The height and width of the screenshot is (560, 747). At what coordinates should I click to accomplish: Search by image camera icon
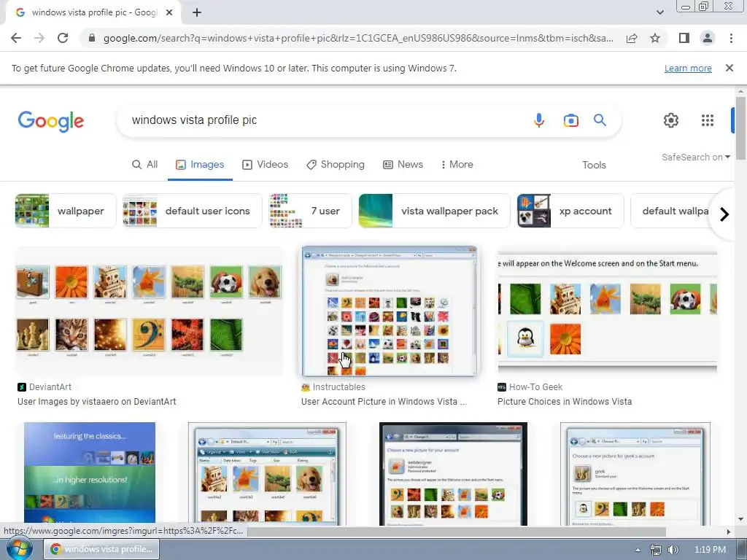[x=570, y=120]
